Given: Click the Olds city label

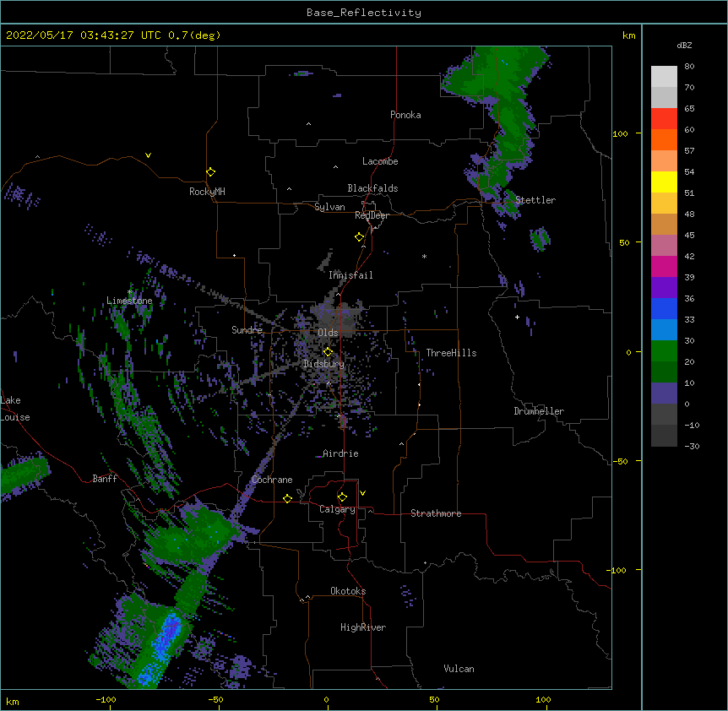Looking at the screenshot, I should (328, 333).
